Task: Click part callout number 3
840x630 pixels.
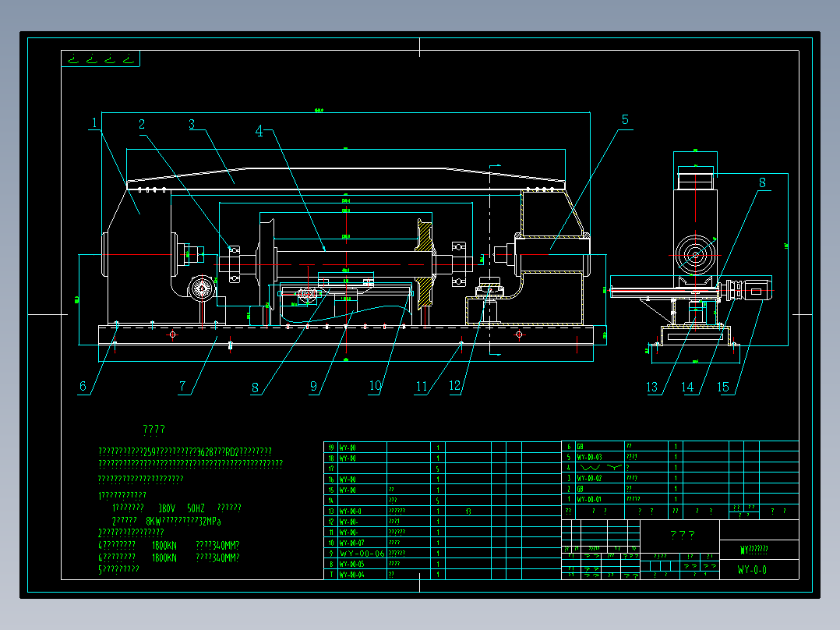Action: coord(192,125)
